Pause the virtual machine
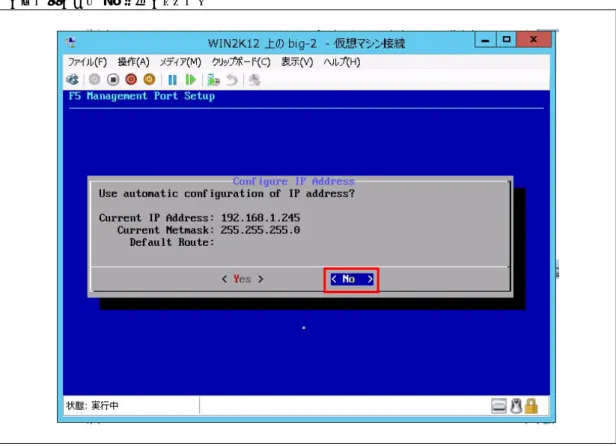This screenshot has width=616, height=446. (172, 80)
